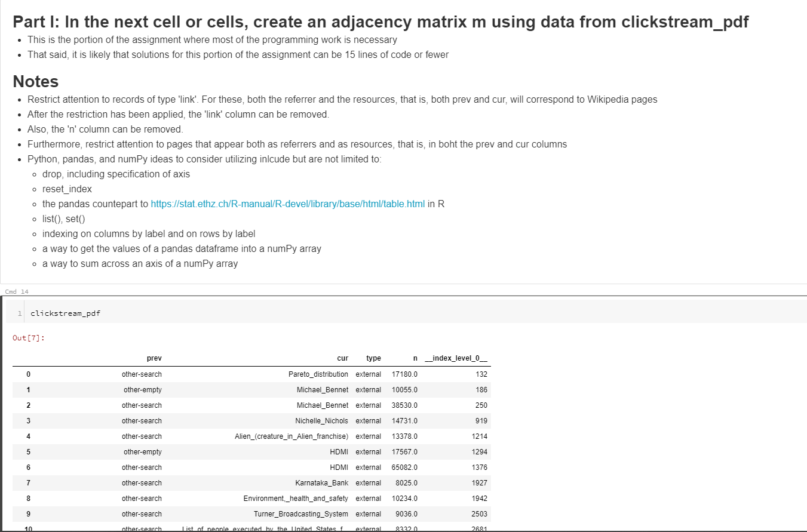Click the 'list(), set()' bullet text
Viewport: 807px width, 532px height.
pyautogui.click(x=64, y=219)
